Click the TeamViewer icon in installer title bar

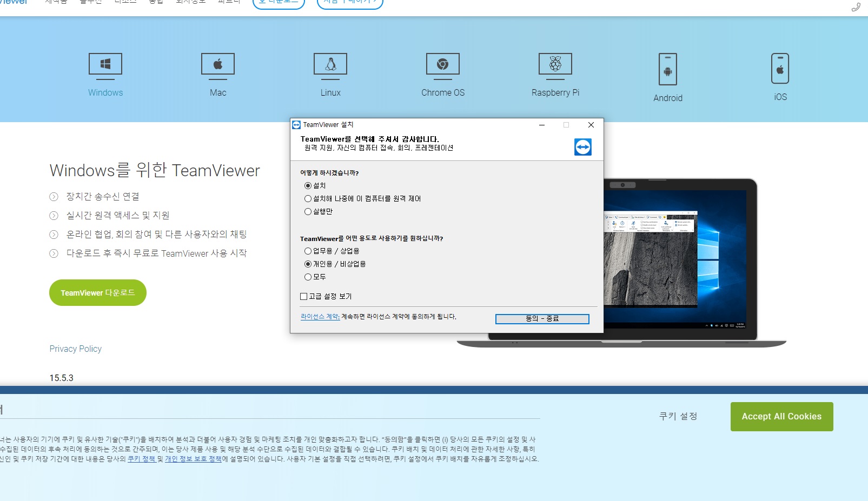296,125
